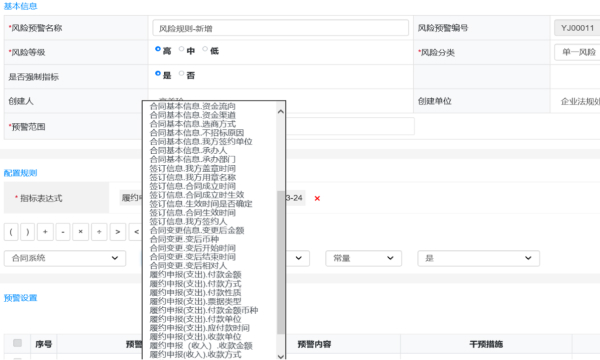The image size is (600, 360).
Task: Set risk level to 高
Action: 158,49
